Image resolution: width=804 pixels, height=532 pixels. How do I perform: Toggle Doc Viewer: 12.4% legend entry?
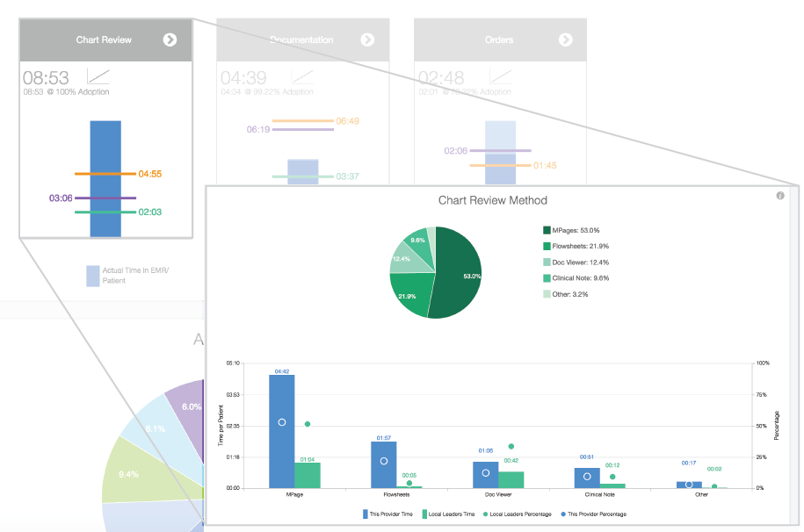point(576,262)
